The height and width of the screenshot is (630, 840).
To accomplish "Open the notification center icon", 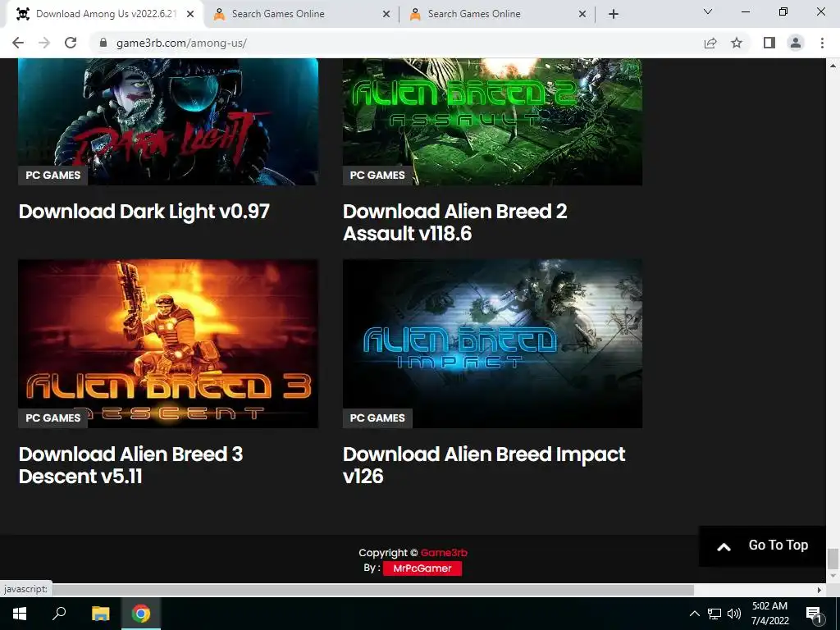I will [x=814, y=614].
